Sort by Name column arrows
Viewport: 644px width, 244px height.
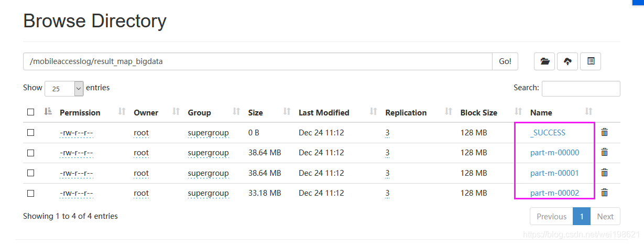tap(588, 112)
